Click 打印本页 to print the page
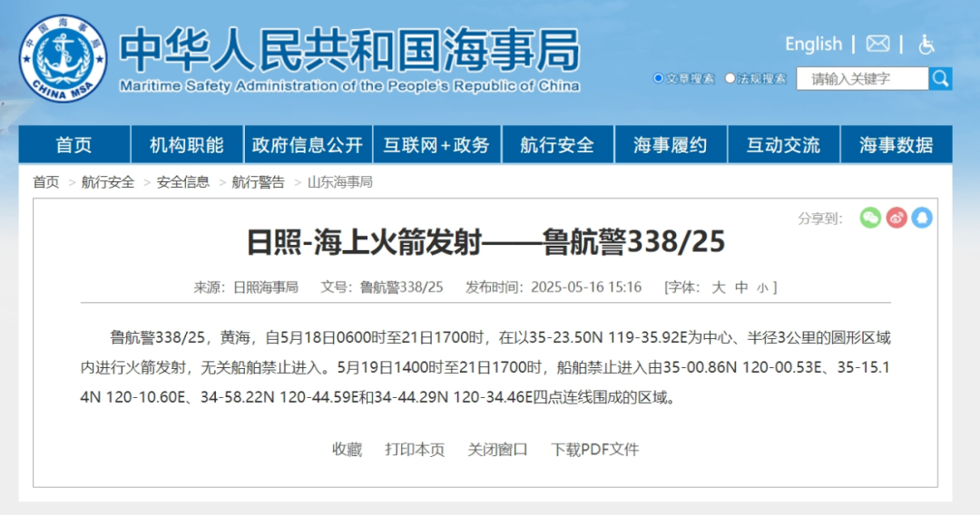 415,450
